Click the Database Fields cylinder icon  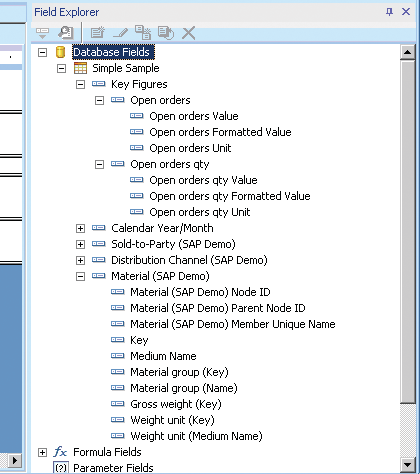coord(60,52)
